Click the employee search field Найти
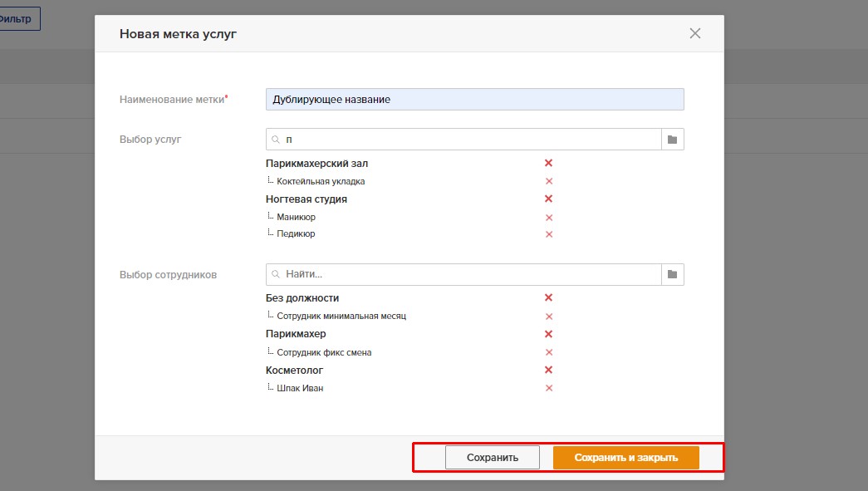The height and width of the screenshot is (491, 868). tap(463, 274)
